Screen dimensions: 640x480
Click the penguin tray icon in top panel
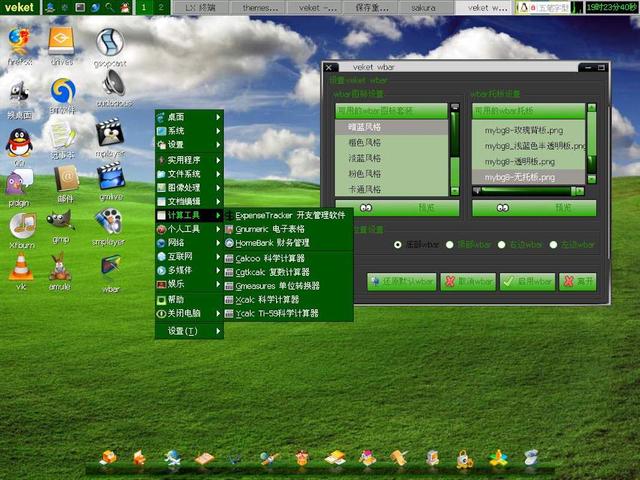(x=523, y=7)
